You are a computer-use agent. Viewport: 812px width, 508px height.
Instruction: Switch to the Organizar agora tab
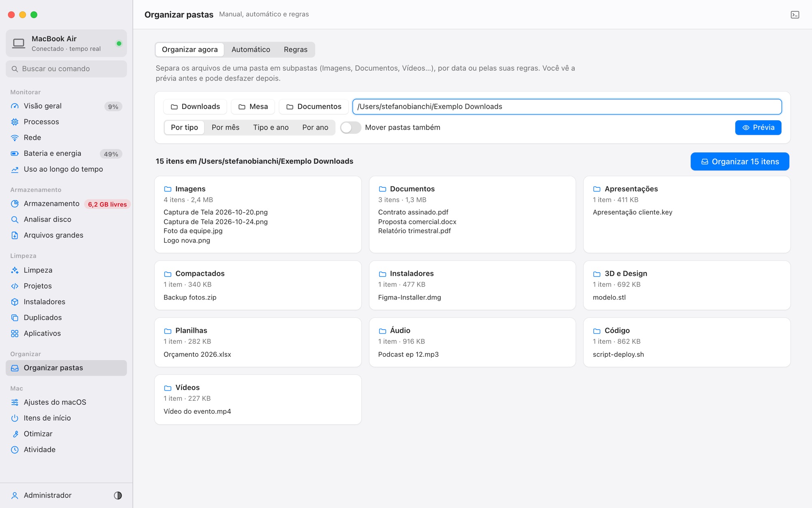pyautogui.click(x=190, y=50)
